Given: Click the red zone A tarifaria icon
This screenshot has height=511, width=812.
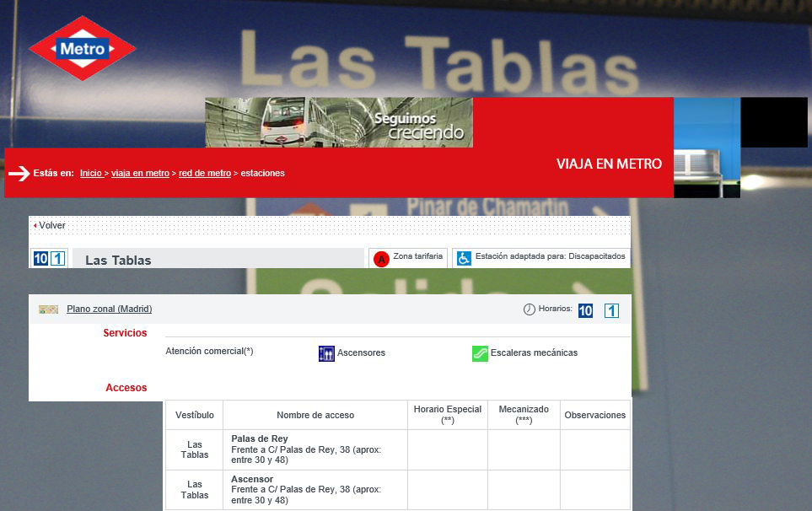Looking at the screenshot, I should click(x=381, y=259).
